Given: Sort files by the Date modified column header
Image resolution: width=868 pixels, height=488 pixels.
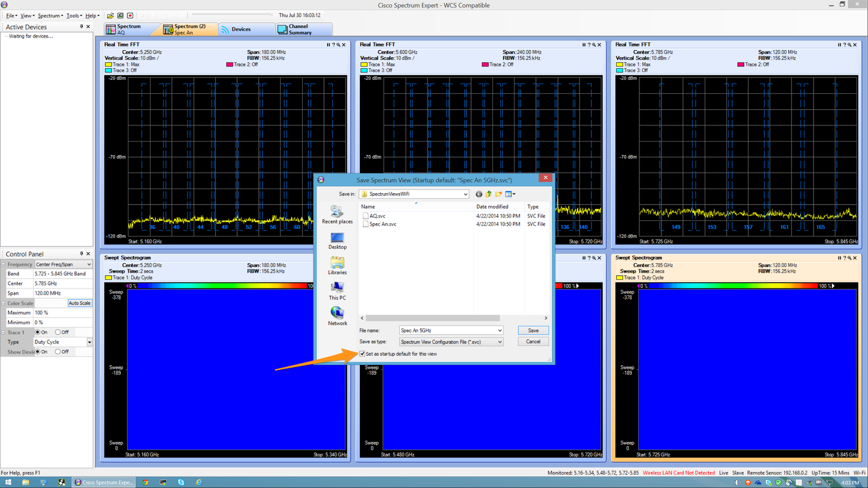Looking at the screenshot, I should tap(499, 206).
